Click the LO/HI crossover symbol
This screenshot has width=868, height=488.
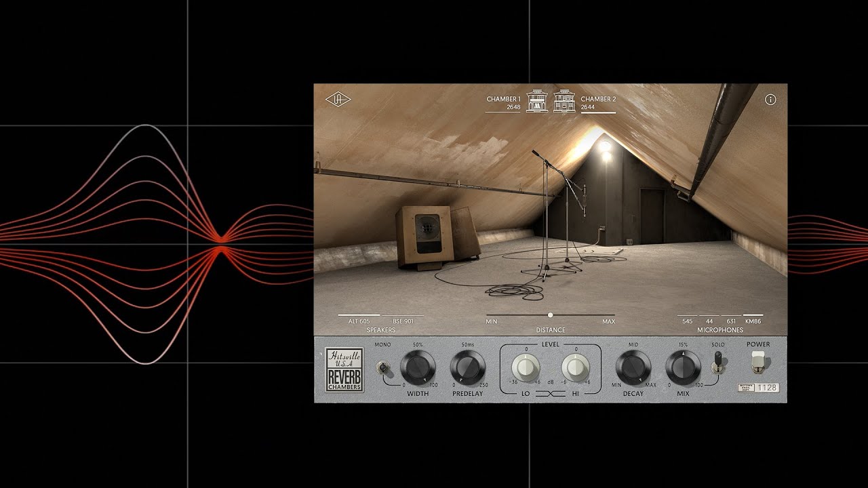point(550,393)
